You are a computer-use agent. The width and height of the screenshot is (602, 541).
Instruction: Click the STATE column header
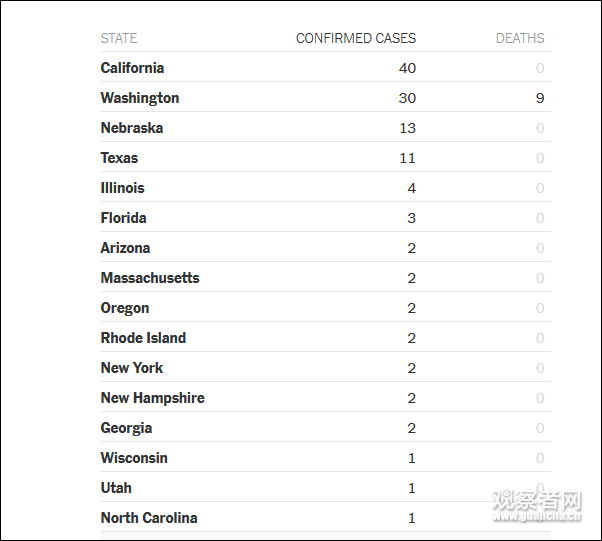tap(119, 38)
